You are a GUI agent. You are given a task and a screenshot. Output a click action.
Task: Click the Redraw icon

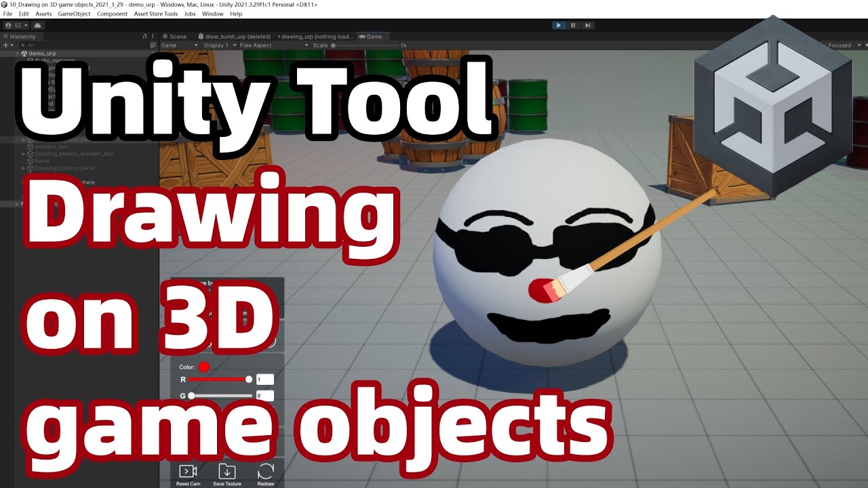266,471
